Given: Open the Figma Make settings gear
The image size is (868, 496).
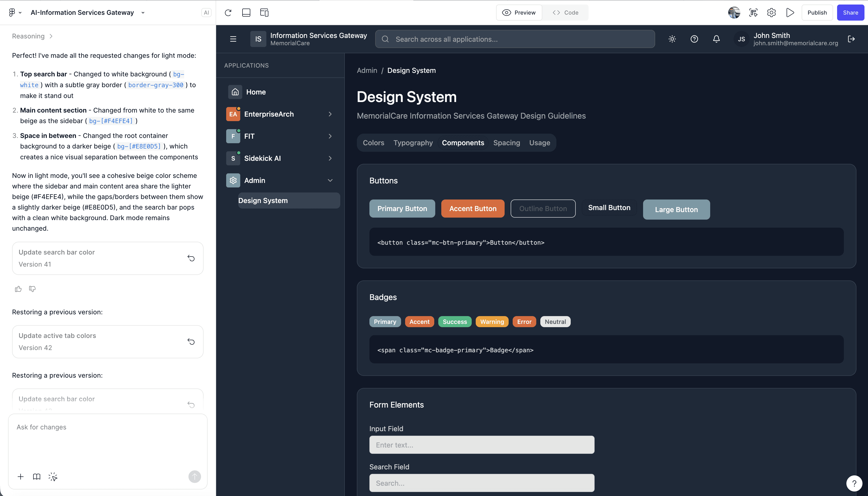Looking at the screenshot, I should point(771,13).
